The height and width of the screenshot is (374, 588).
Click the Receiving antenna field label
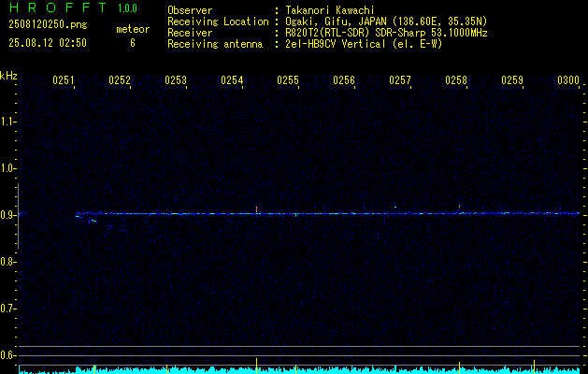pos(215,44)
